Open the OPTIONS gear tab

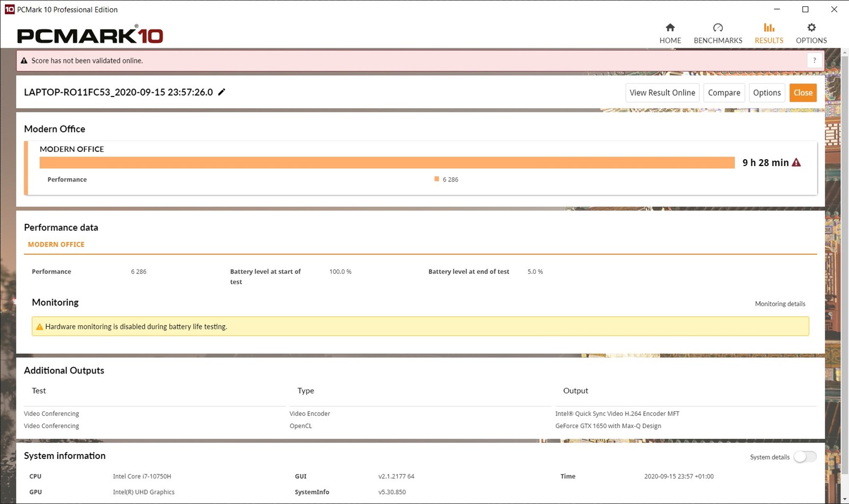(x=811, y=33)
